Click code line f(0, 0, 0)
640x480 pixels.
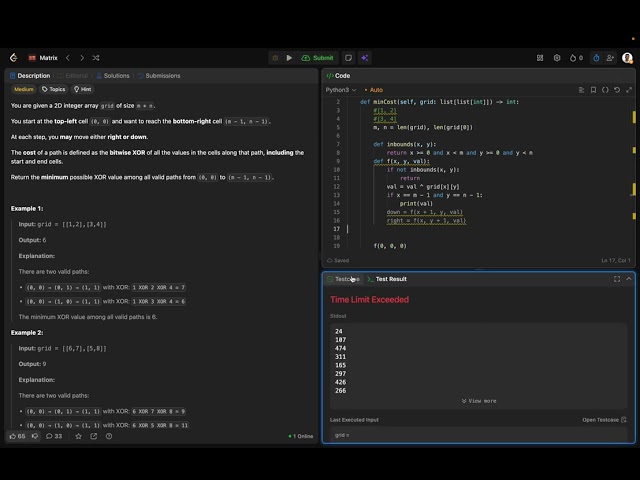390,246
